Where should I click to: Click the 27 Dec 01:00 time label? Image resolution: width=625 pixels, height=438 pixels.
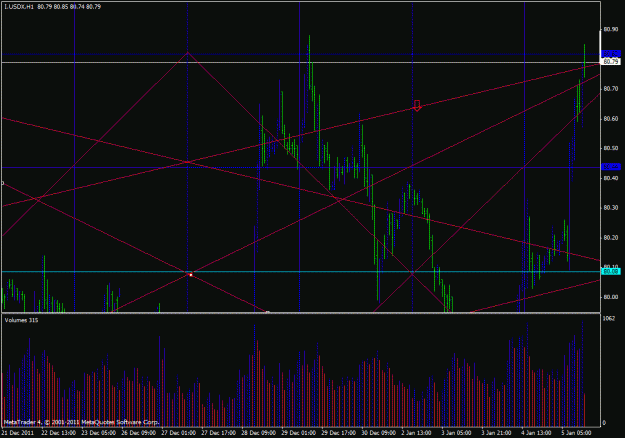tap(179, 433)
